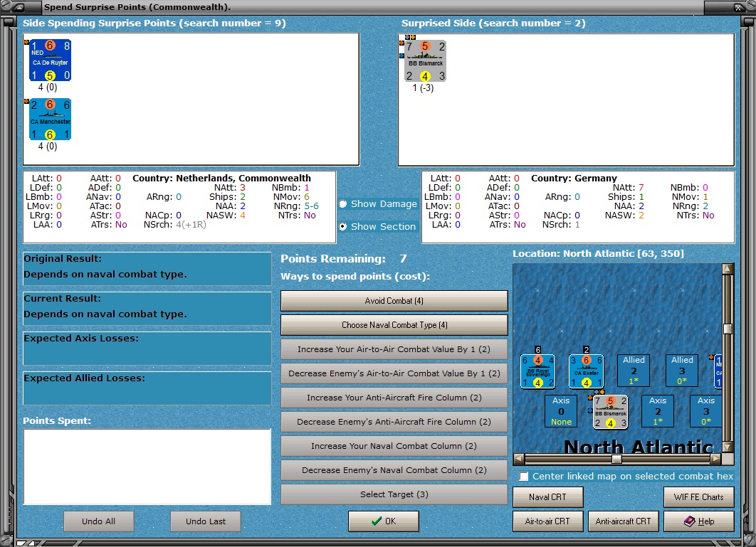756x547 pixels.
Task: Click Country: Netherlands, Commonwealth text
Action: (x=222, y=179)
